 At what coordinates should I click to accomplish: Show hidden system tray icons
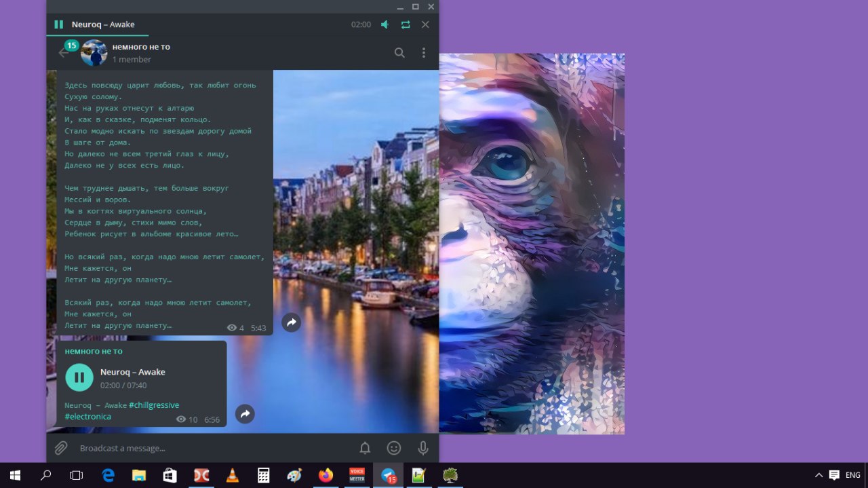coord(818,476)
